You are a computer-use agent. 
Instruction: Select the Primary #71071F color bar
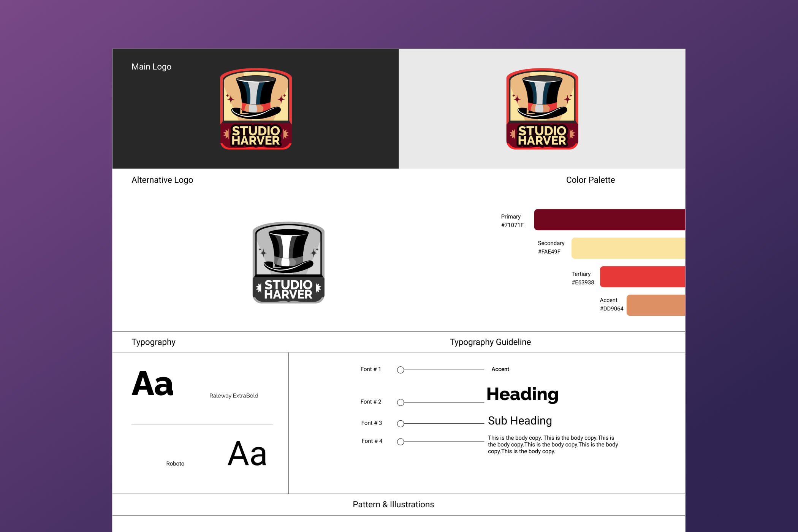[x=609, y=220]
